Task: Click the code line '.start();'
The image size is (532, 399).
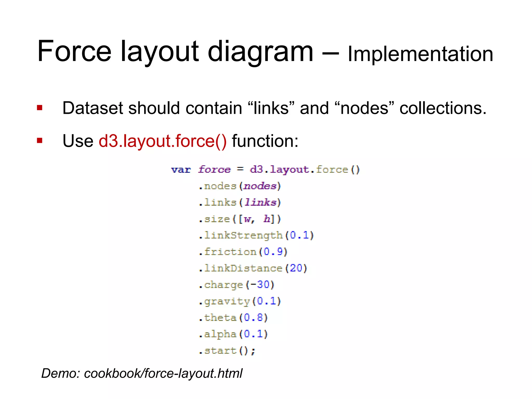Action: click(x=227, y=351)
